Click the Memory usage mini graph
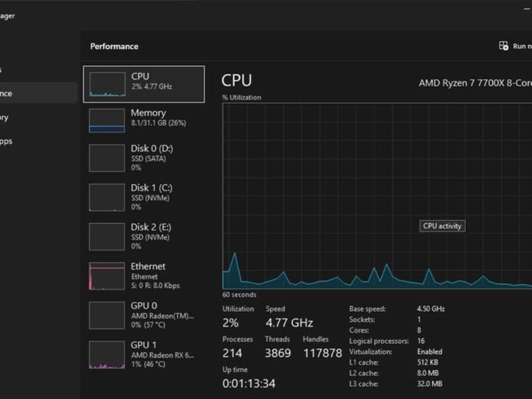 [x=107, y=121]
